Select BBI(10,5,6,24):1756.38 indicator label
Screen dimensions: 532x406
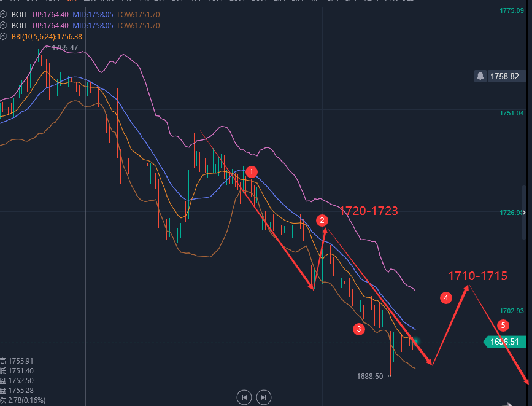point(47,36)
